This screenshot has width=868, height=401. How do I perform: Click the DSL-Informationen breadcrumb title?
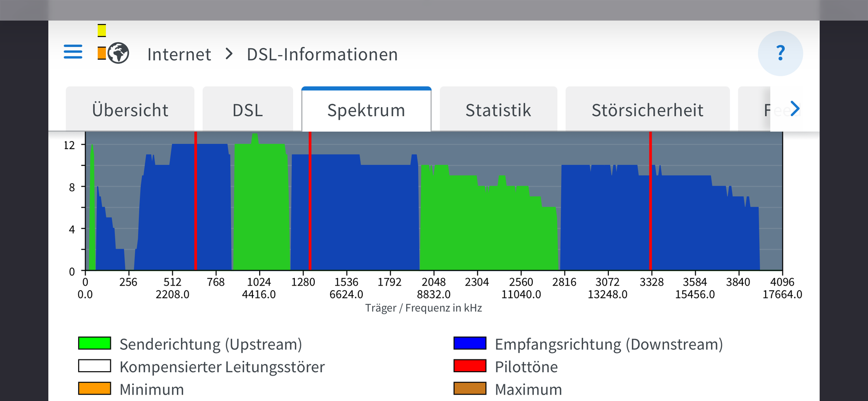322,55
